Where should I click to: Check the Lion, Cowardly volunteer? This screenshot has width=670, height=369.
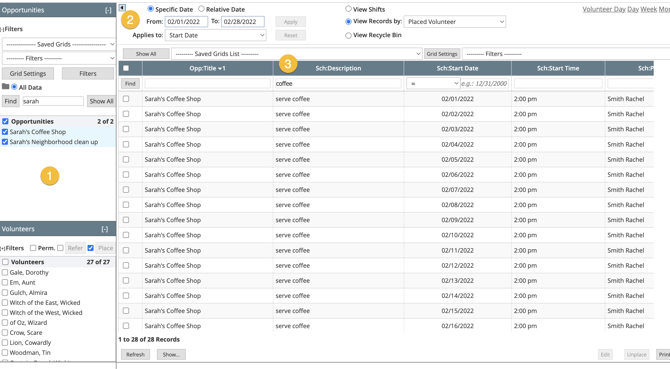(5, 343)
